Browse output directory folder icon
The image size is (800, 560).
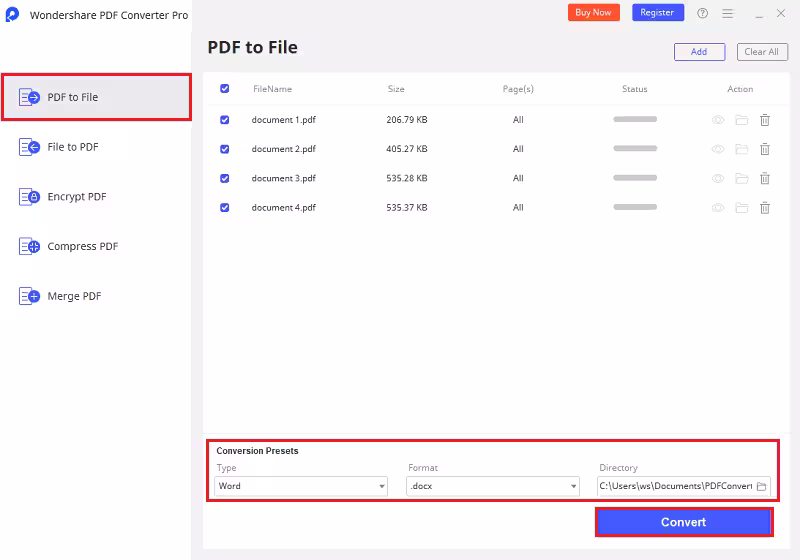pyautogui.click(x=761, y=486)
